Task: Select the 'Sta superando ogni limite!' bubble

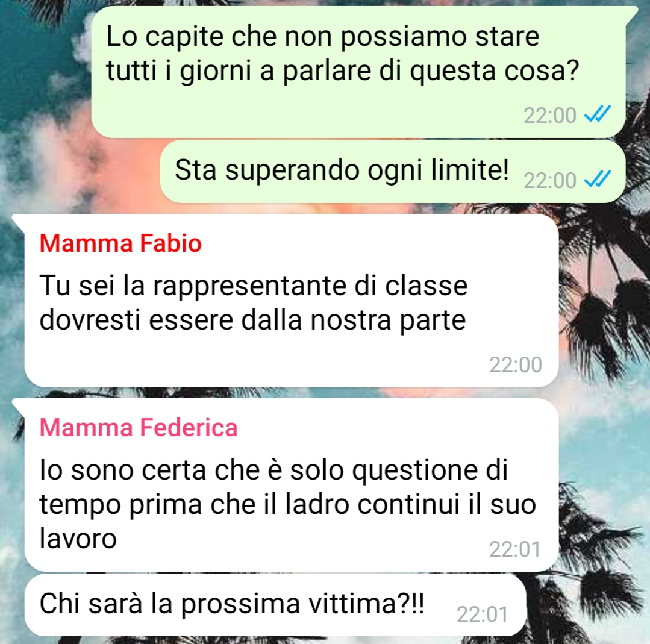Action: click(x=393, y=171)
